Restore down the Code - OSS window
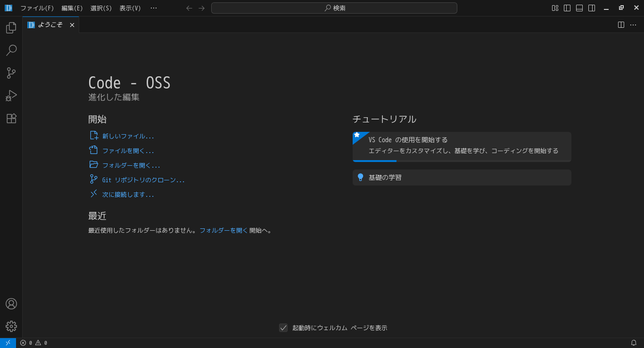The width and height of the screenshot is (644, 348). click(621, 8)
